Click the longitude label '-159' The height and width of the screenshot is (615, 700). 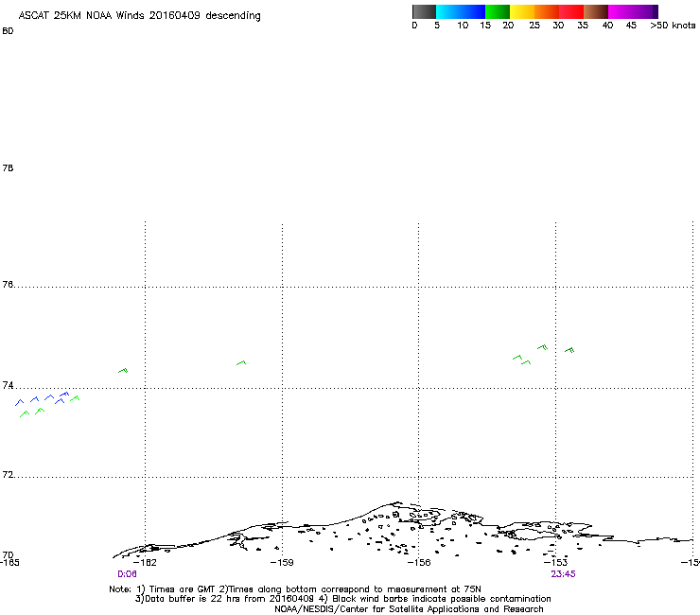tap(282, 562)
